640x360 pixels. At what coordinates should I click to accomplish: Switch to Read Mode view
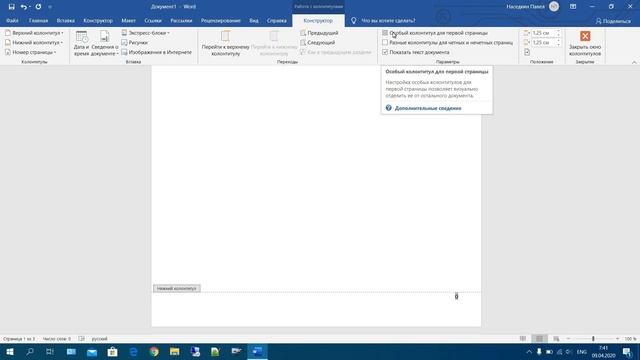[x=523, y=339]
